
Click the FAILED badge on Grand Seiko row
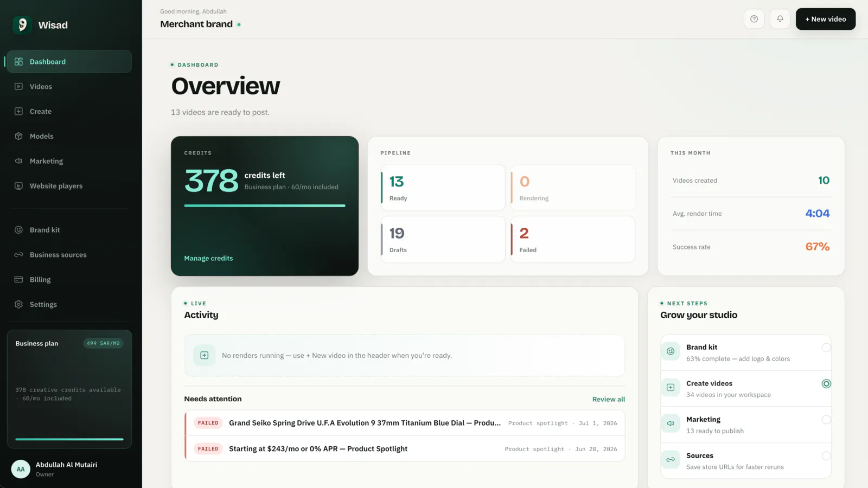coord(208,423)
